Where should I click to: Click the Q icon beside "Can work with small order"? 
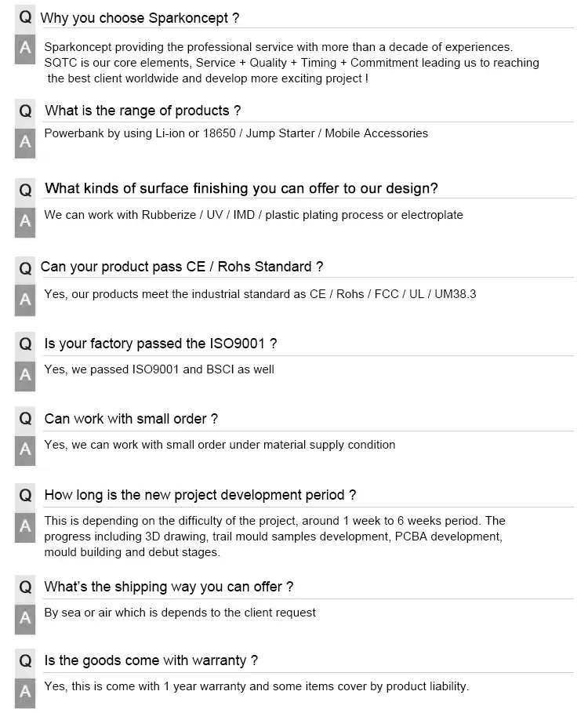pos(25,419)
